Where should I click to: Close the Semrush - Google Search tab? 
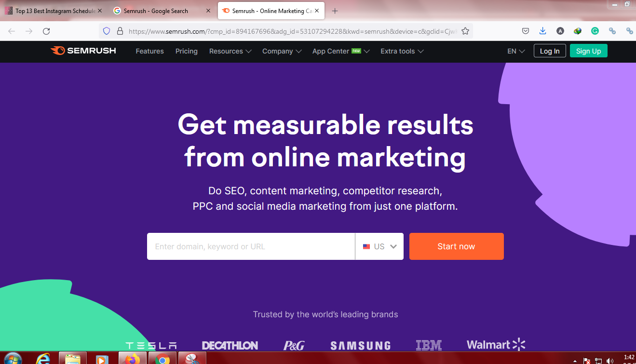click(x=208, y=11)
